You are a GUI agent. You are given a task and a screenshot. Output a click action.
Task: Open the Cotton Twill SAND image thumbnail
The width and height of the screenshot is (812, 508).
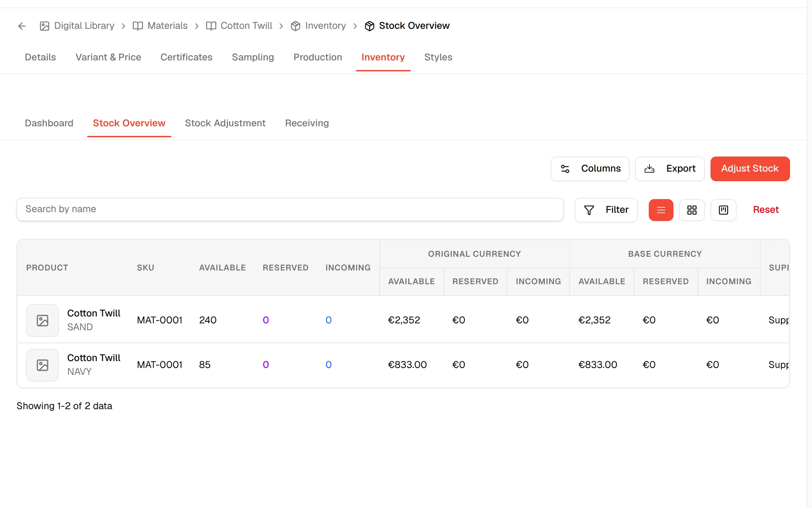click(x=43, y=320)
